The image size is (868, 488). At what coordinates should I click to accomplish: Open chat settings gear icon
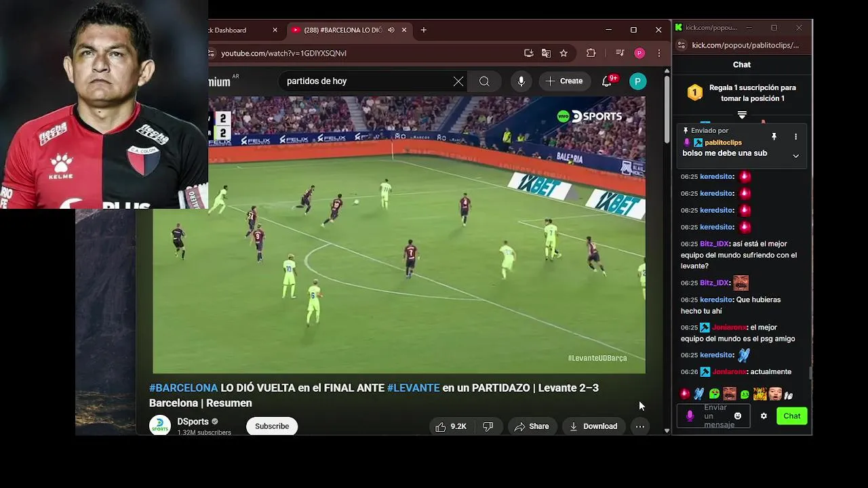click(x=764, y=416)
